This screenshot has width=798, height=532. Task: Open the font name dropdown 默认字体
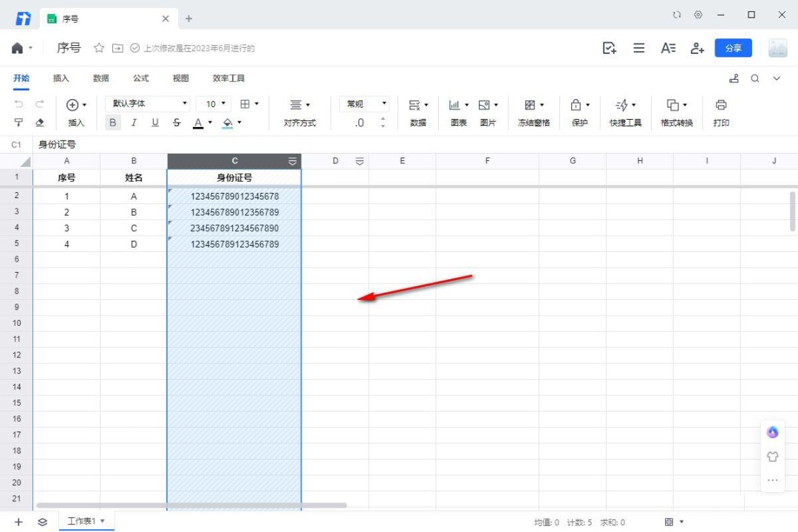tap(148, 104)
